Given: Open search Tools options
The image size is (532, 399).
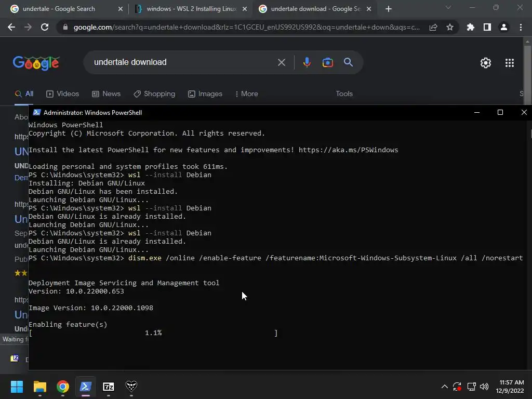Looking at the screenshot, I should 344,94.
